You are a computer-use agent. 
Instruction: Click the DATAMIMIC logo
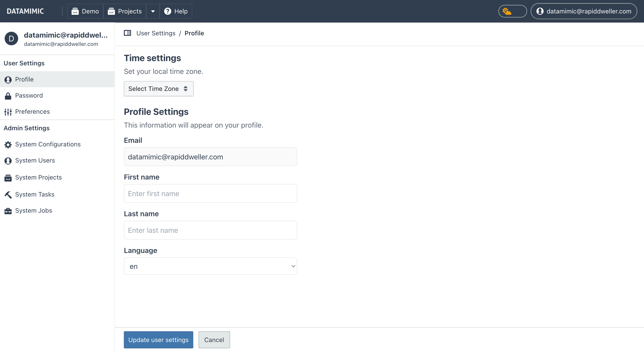pos(25,11)
